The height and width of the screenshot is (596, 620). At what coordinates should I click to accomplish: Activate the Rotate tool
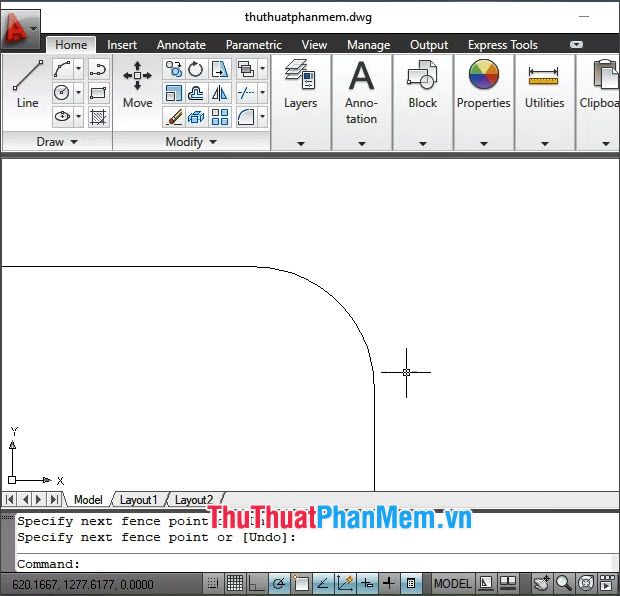point(196,69)
